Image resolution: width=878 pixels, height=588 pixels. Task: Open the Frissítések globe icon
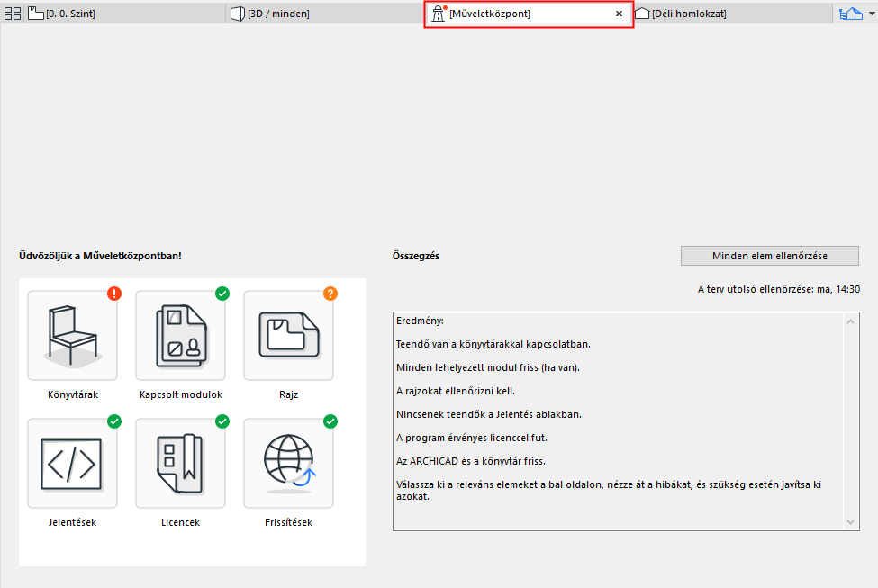tap(288, 464)
